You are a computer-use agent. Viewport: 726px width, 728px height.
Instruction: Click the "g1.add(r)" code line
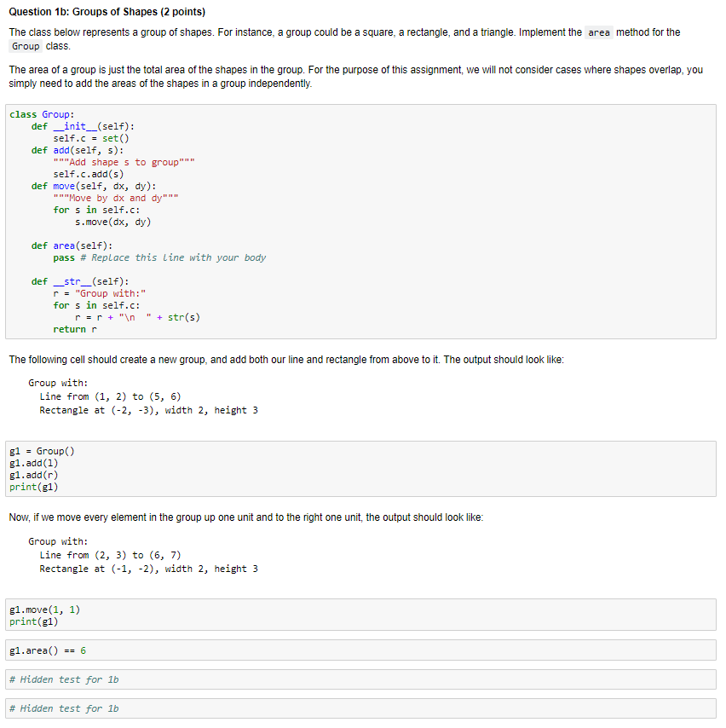click(x=33, y=475)
